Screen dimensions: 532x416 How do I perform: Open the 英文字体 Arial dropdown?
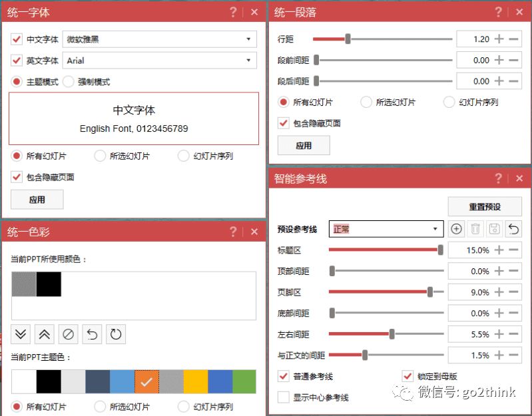tap(159, 61)
